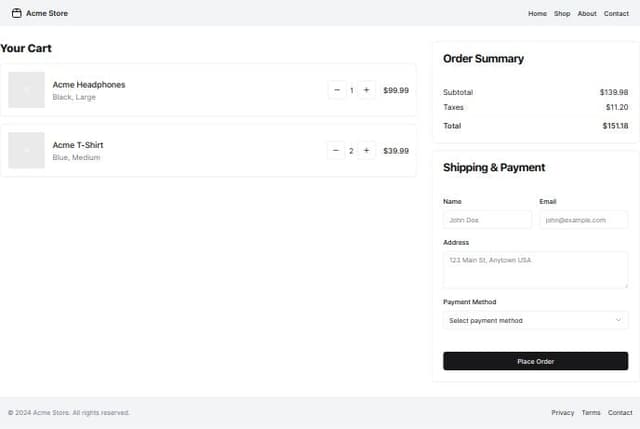Screen dimensions: 640x429
Task: Decrease Acme T-Shirt quantity with minus
Action: coord(337,151)
